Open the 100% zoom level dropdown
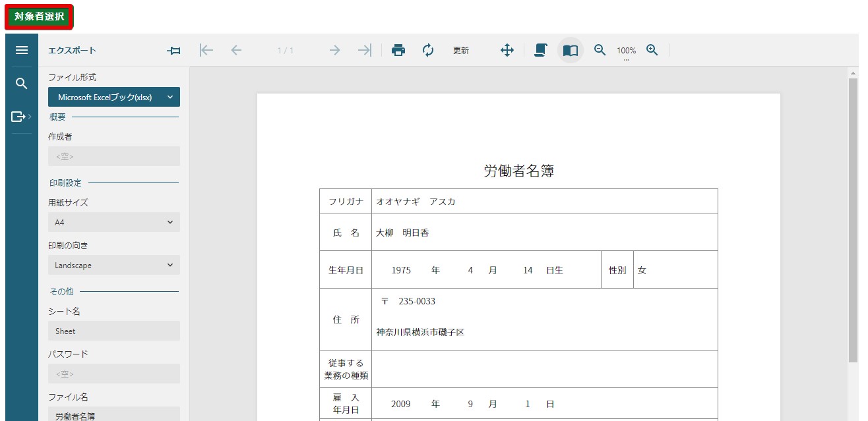This screenshot has width=868, height=421. click(x=627, y=51)
